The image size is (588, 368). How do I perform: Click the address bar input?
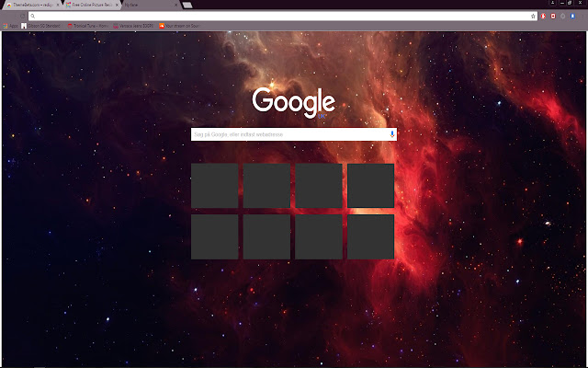coord(283,17)
